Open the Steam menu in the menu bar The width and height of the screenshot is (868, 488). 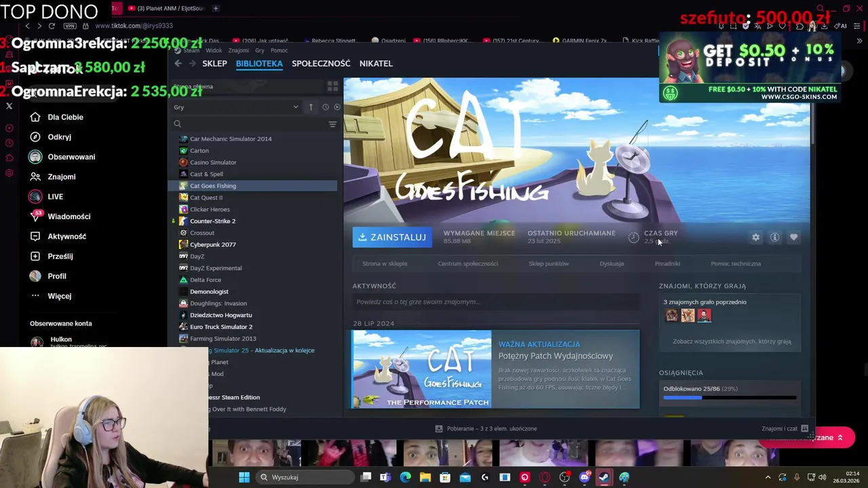click(x=191, y=50)
